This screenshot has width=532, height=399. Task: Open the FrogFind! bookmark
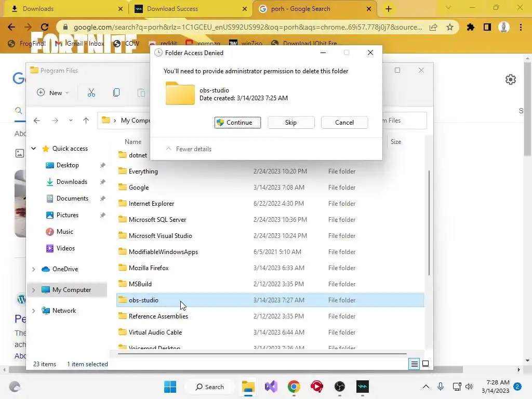(27, 44)
